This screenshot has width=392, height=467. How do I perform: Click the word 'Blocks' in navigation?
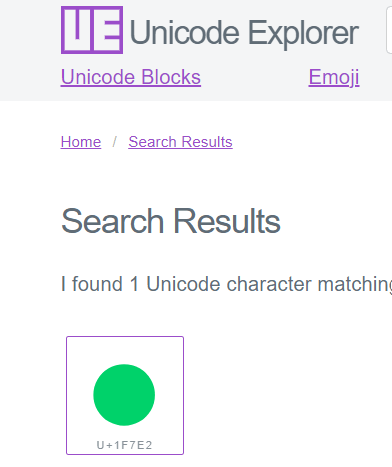[x=171, y=77]
